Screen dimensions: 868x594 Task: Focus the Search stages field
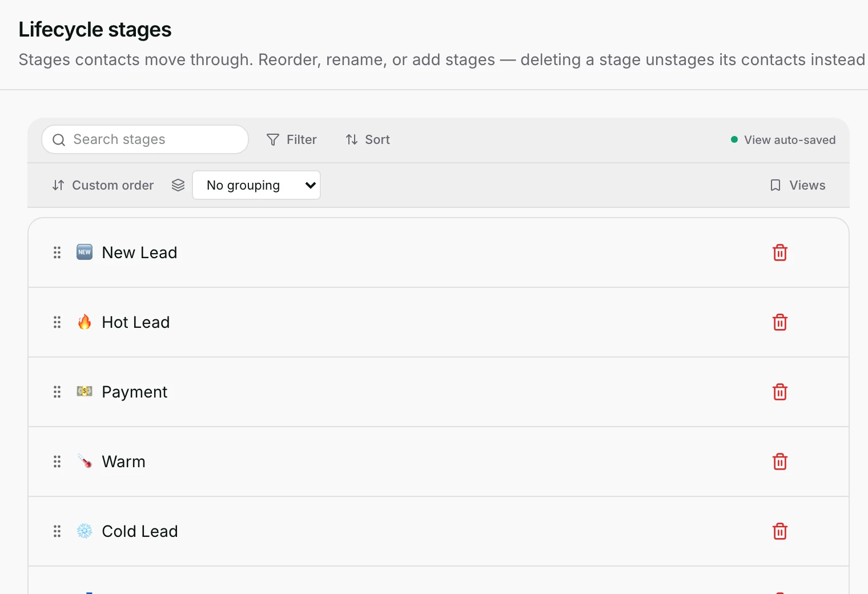click(145, 139)
